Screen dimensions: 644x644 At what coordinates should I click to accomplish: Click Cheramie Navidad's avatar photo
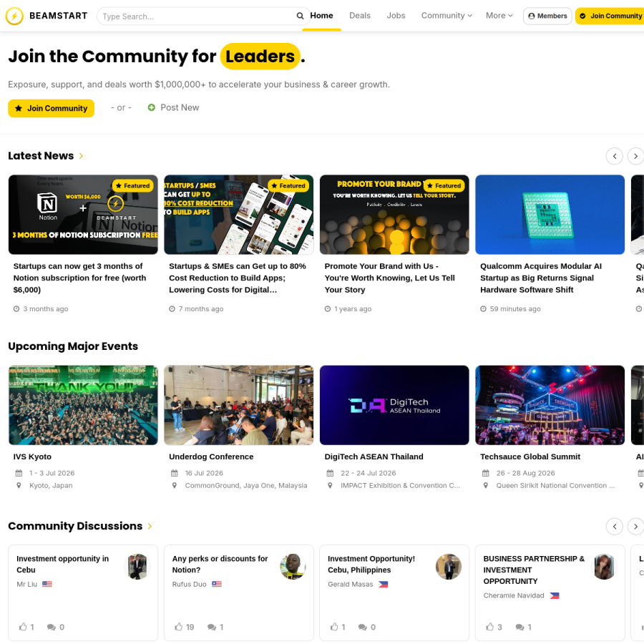(605, 567)
